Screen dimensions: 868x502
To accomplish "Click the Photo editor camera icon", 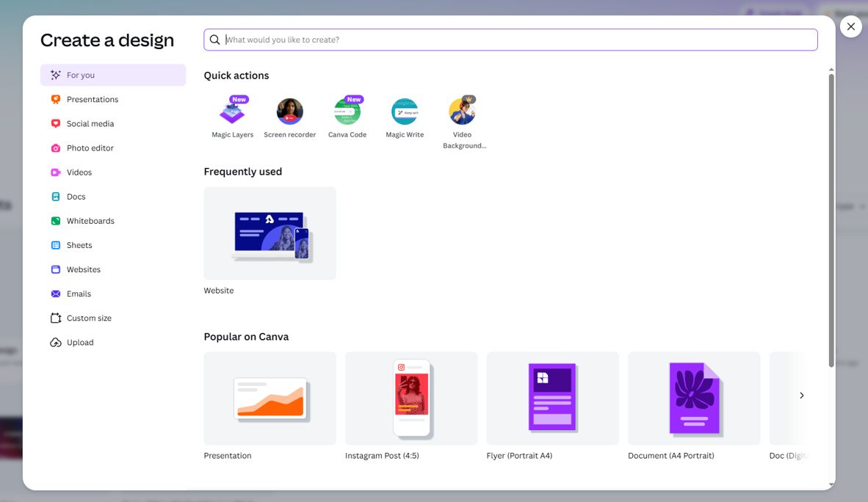I will [55, 148].
